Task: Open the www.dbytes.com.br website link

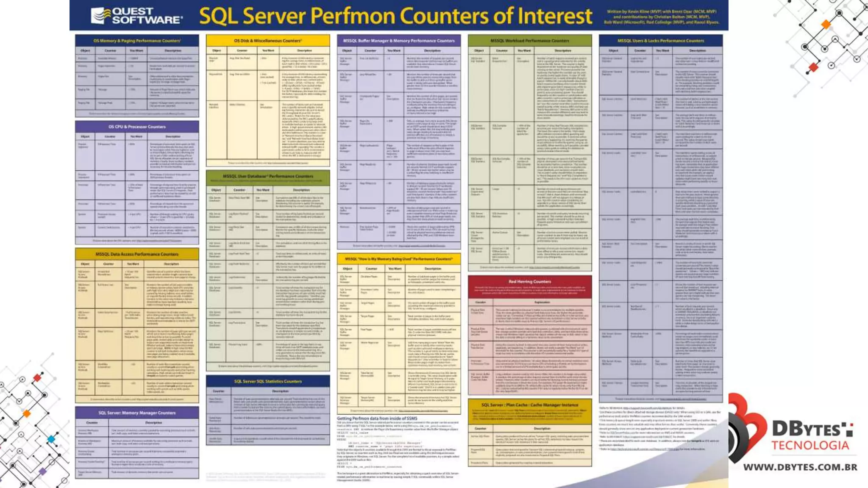Action: coord(800,467)
